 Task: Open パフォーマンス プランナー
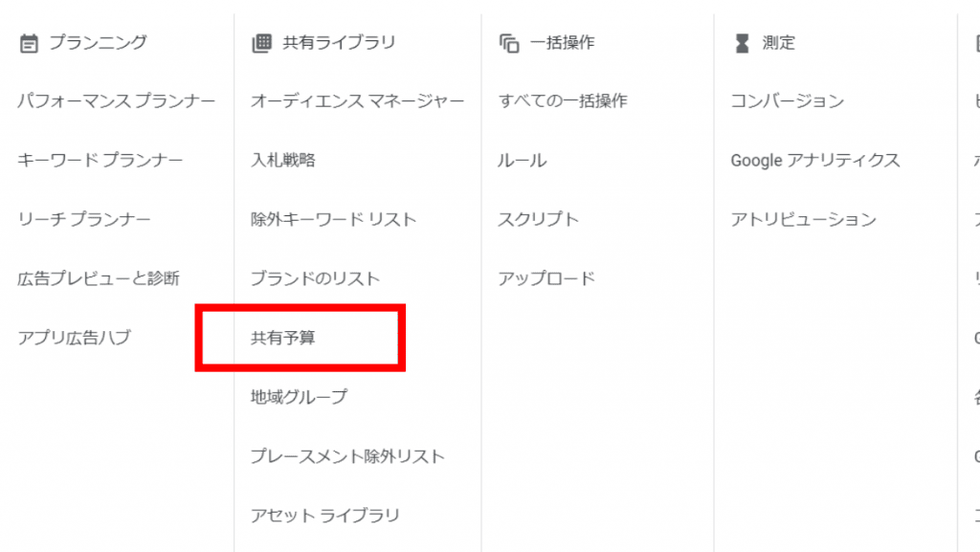(116, 100)
